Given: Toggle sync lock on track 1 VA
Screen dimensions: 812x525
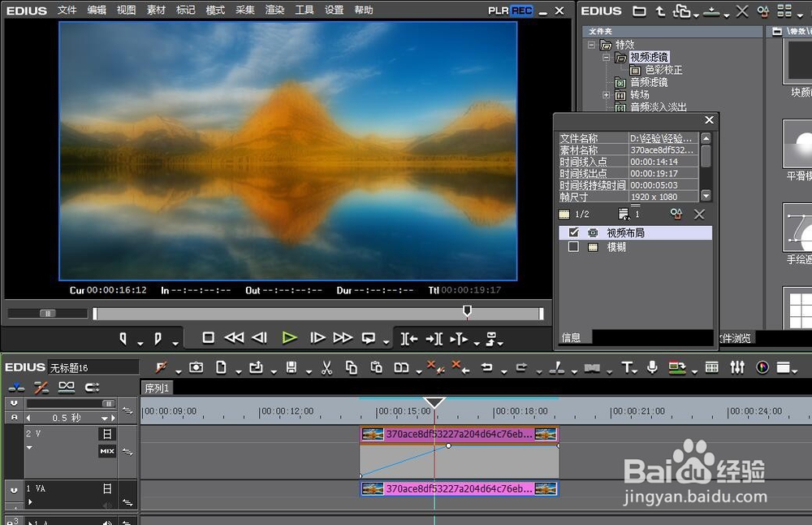Looking at the screenshot, I should tap(127, 502).
